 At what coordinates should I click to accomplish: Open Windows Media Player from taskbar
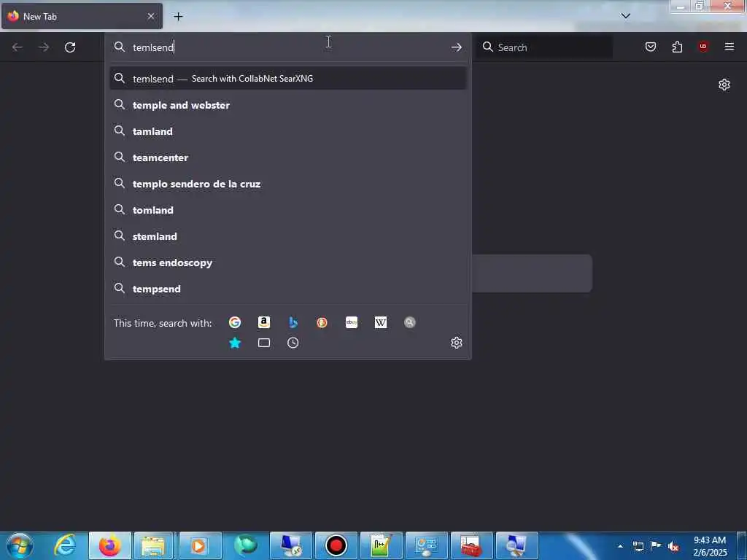tap(198, 545)
